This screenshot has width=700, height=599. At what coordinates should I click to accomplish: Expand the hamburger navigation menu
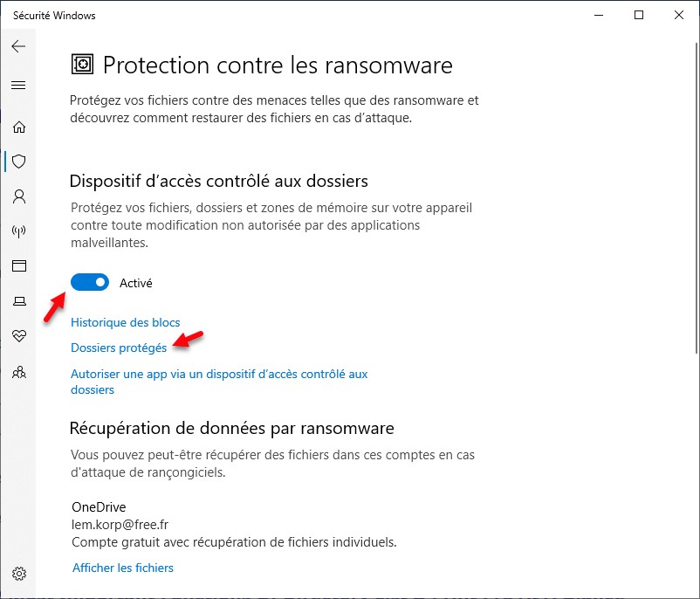(x=18, y=86)
